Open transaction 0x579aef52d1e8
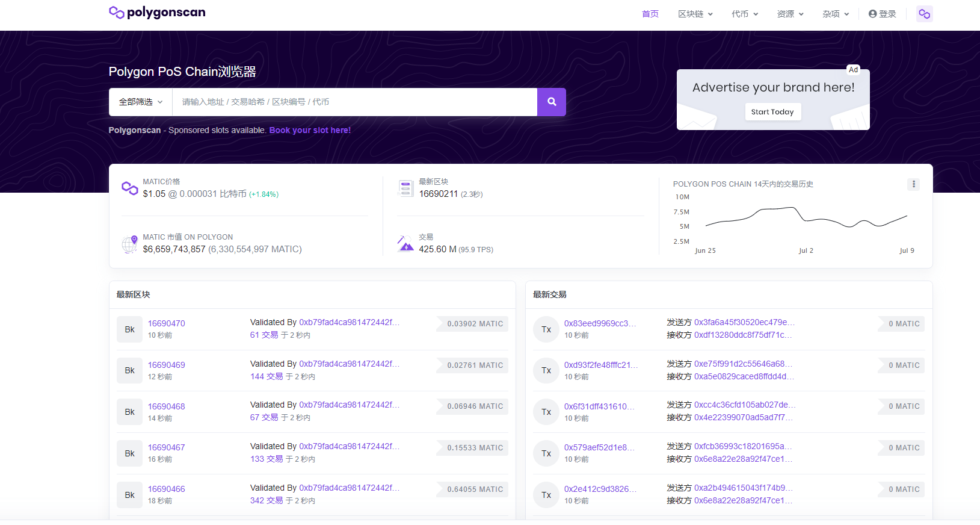This screenshot has width=980, height=525. (599, 447)
